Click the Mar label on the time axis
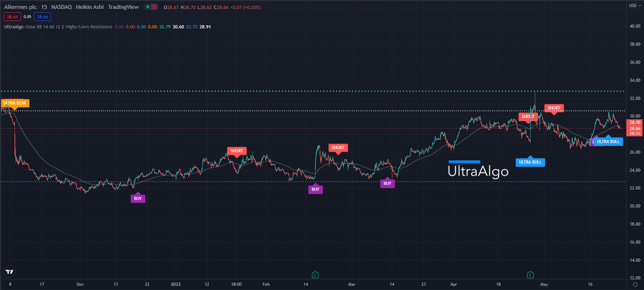 (x=352, y=285)
